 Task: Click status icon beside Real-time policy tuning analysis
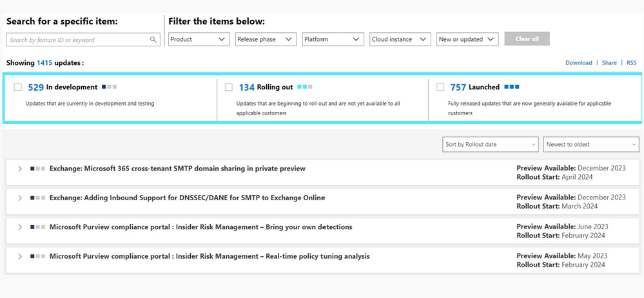[x=38, y=256]
